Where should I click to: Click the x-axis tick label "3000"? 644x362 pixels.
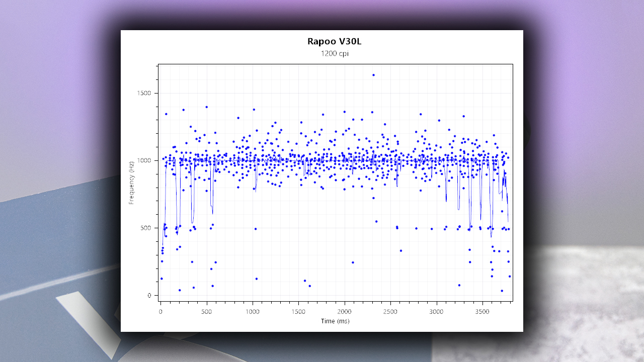pyautogui.click(x=437, y=312)
